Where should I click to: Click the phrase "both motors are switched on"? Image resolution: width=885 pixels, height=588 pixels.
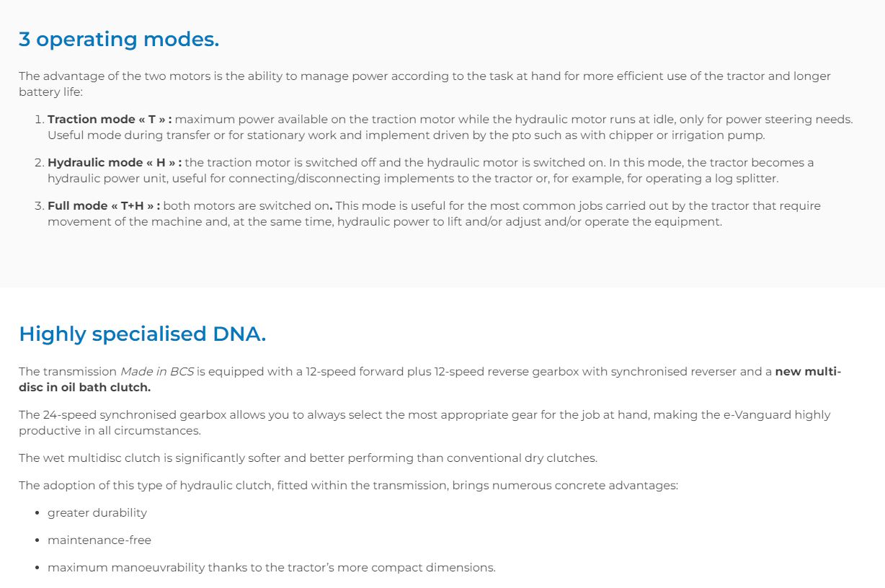point(246,206)
